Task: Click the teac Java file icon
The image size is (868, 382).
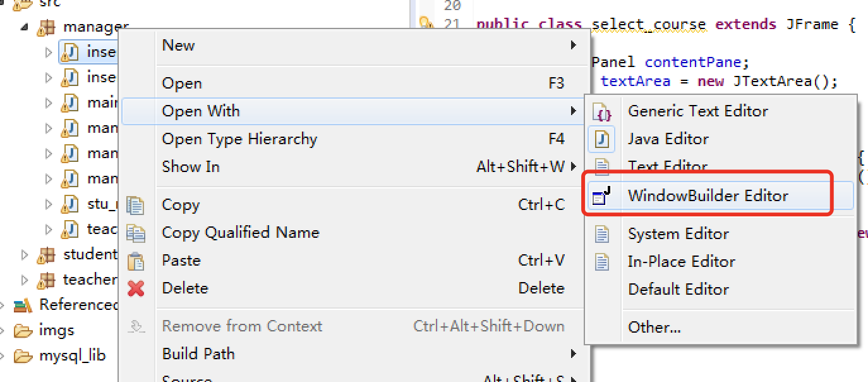Action: tap(70, 230)
